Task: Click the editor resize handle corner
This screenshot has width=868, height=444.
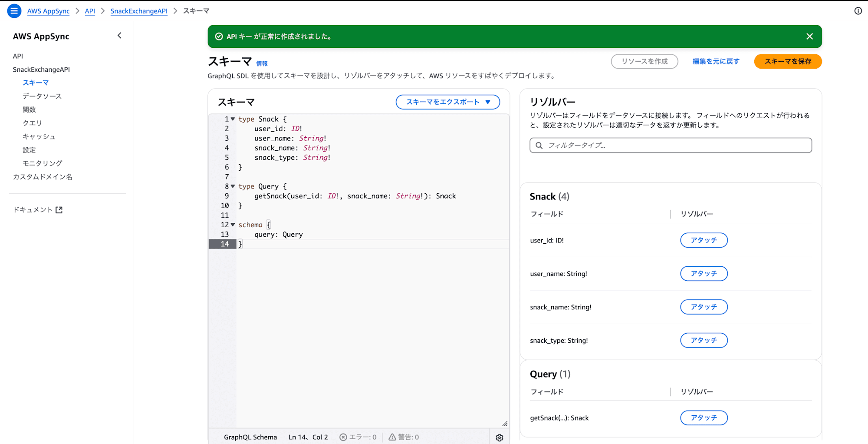Action: [x=505, y=424]
